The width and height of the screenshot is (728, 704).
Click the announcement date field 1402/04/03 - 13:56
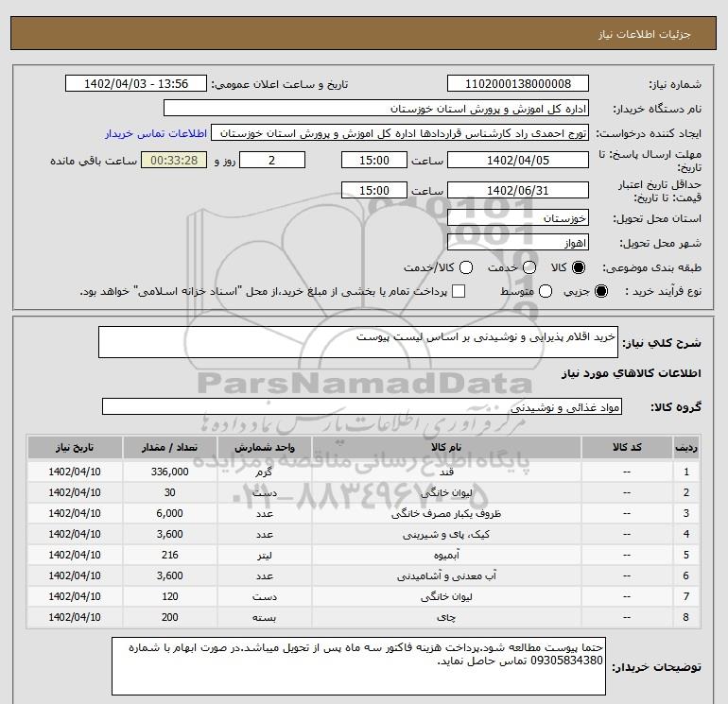(136, 83)
